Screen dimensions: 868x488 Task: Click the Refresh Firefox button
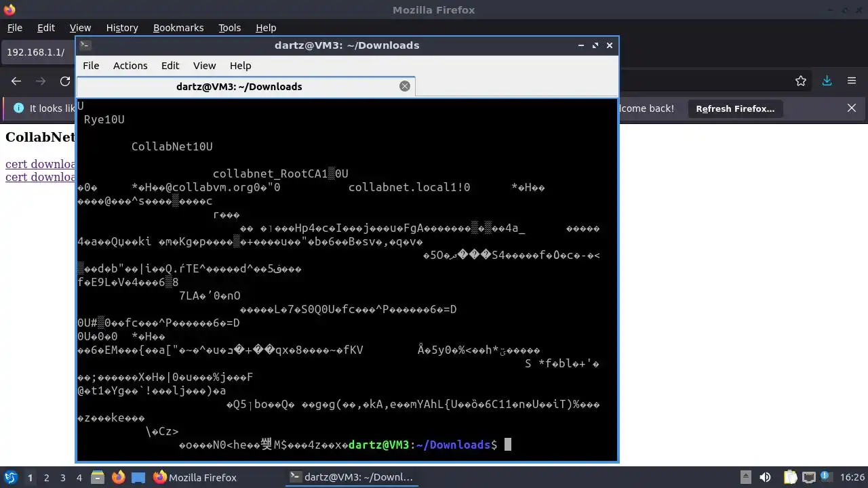[x=735, y=108]
